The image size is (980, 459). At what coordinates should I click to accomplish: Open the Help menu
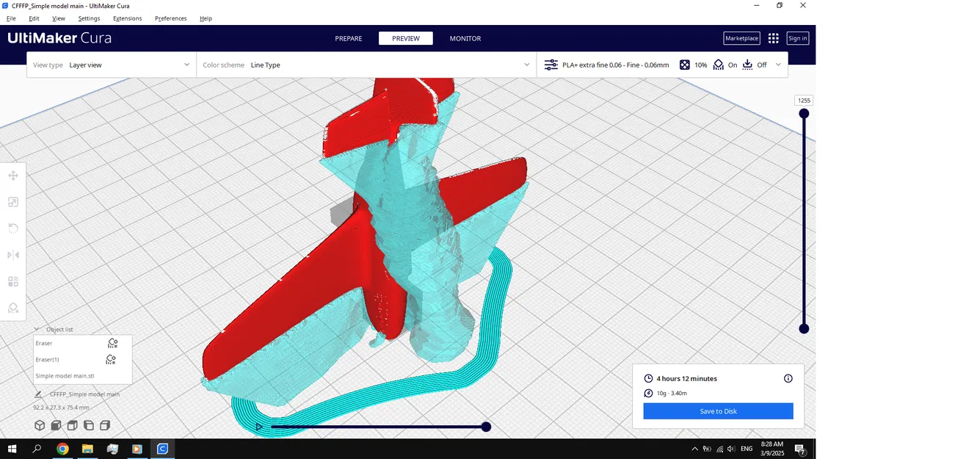[206, 18]
